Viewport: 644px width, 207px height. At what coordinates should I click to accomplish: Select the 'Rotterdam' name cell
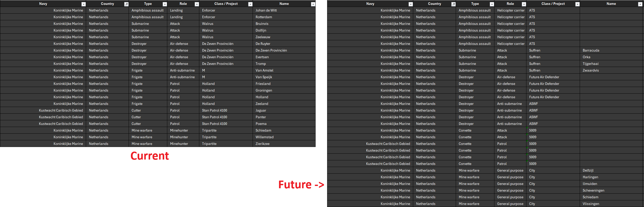[x=284, y=17]
